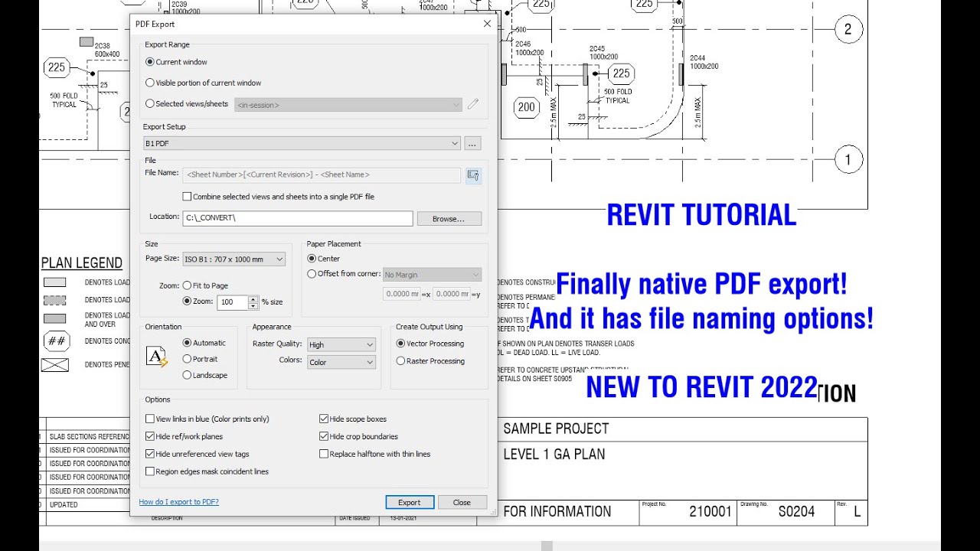
Task: Choose Fit to Page zoom option
Action: (187, 285)
